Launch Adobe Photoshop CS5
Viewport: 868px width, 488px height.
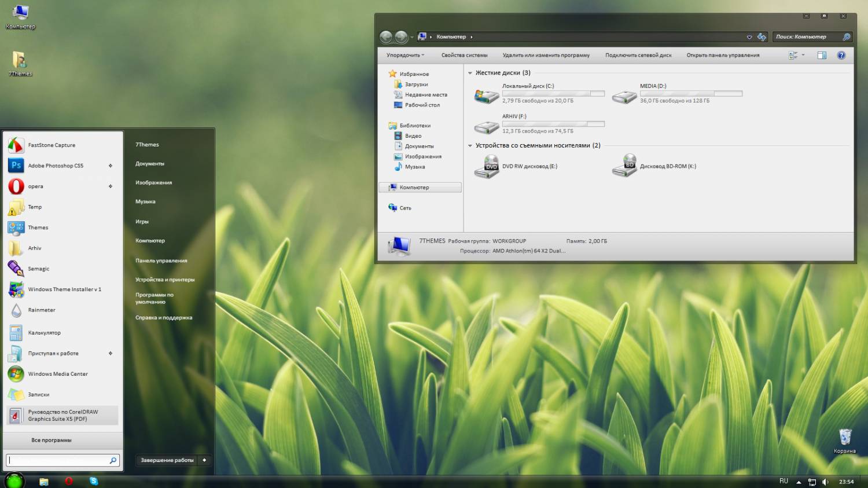pos(62,166)
